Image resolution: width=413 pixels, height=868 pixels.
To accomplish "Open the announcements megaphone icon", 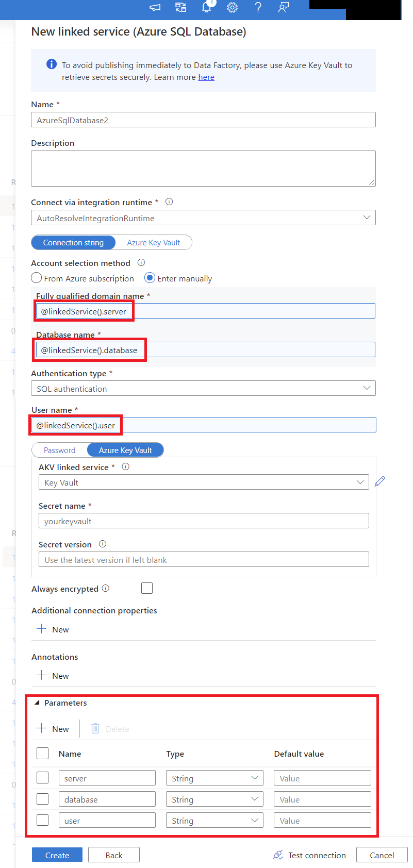I will click(155, 7).
